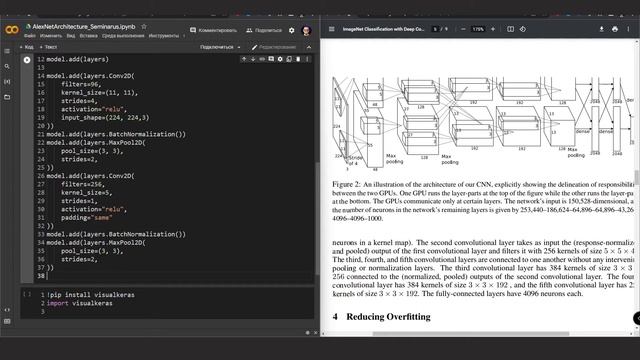Open the user account avatar
This screenshot has height=360, width=640.
[306, 30]
